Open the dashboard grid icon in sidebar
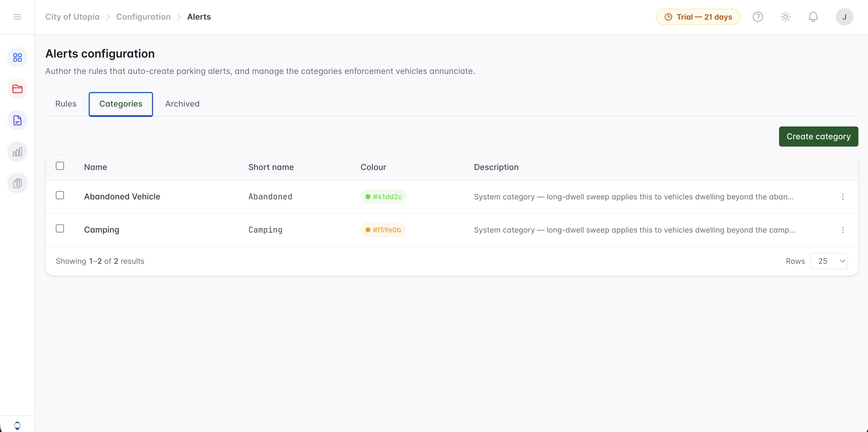 (17, 57)
